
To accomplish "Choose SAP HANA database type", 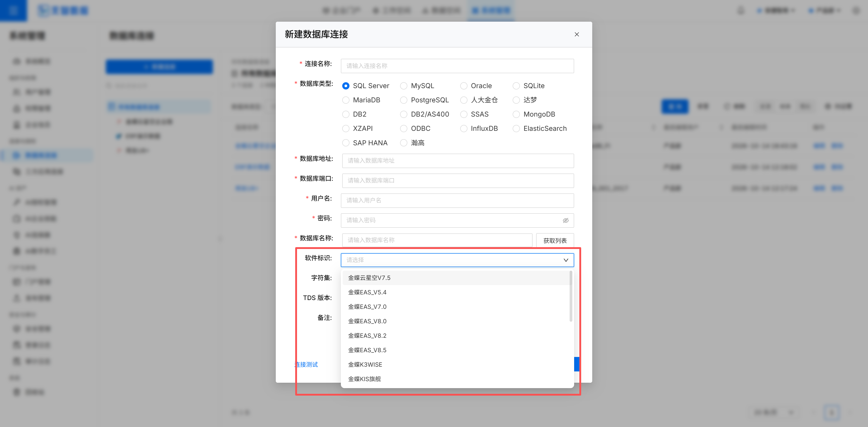I will [x=365, y=143].
